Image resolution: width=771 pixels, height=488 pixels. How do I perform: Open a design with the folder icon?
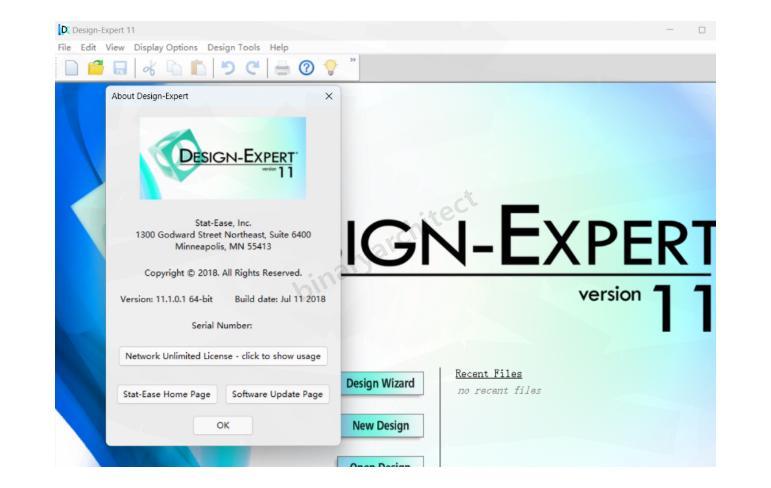[96, 67]
